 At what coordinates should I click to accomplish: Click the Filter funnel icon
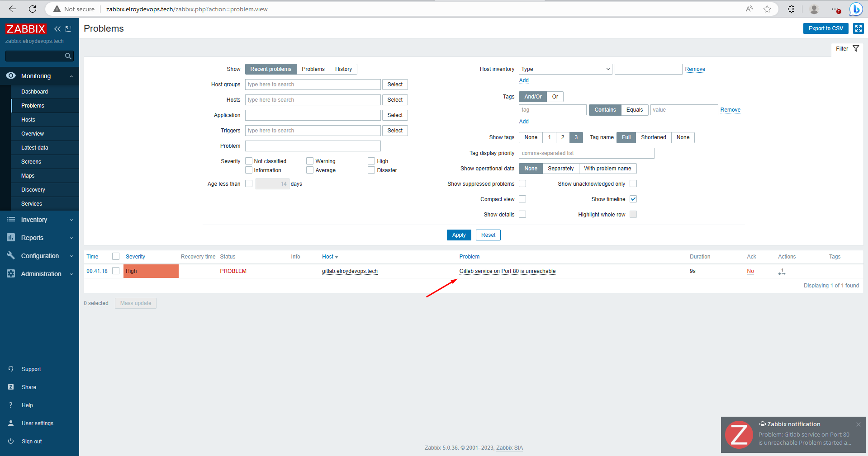(x=856, y=48)
